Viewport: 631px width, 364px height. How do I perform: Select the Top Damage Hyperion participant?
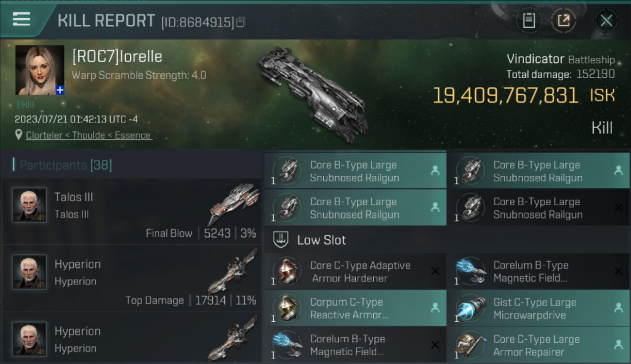coord(132,279)
